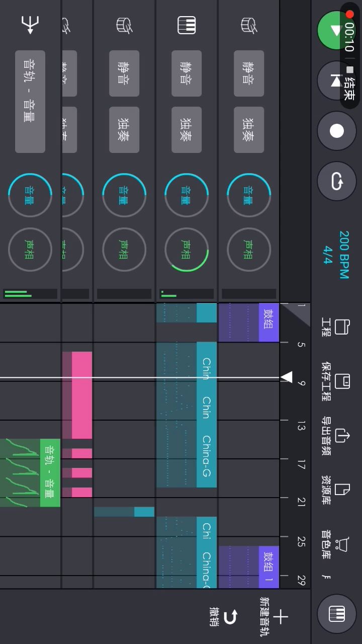362x644 pixels.
Task: Select the green 音轨 - 音量 automation clip
Action: click(30, 472)
